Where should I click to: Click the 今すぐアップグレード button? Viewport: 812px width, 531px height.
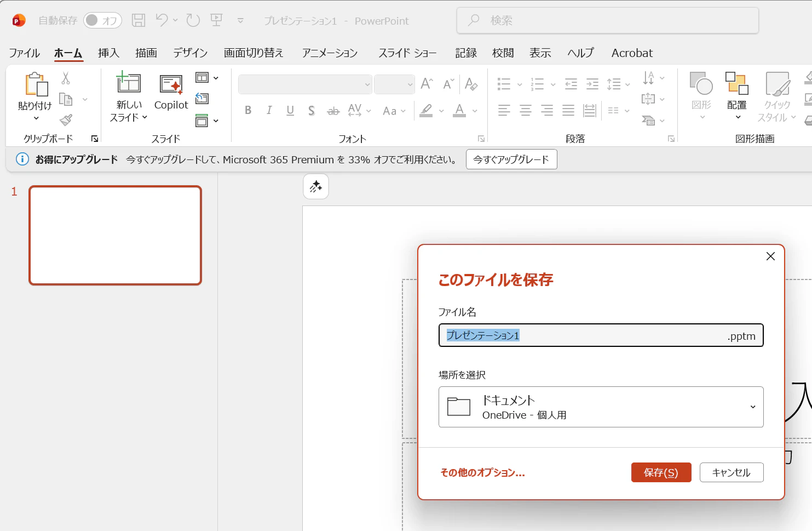(x=511, y=159)
